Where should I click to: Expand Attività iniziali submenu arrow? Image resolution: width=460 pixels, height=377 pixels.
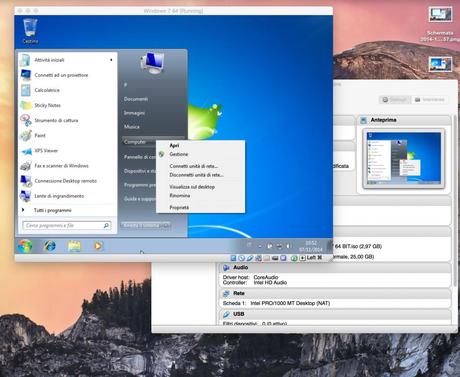[111, 60]
